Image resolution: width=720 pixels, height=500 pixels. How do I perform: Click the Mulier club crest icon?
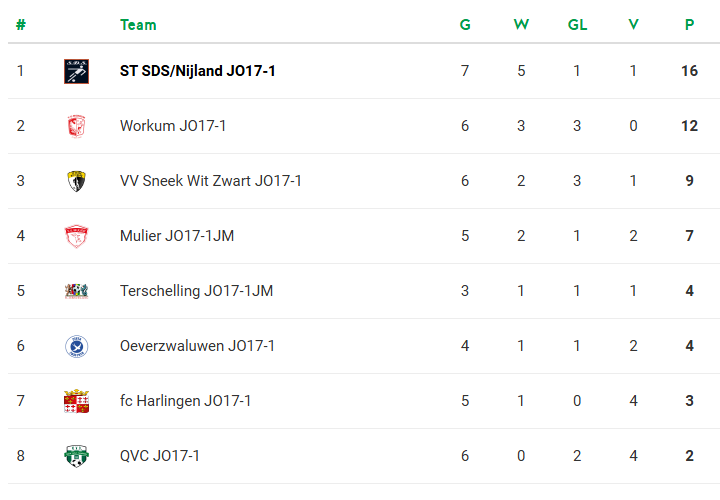[x=76, y=236]
